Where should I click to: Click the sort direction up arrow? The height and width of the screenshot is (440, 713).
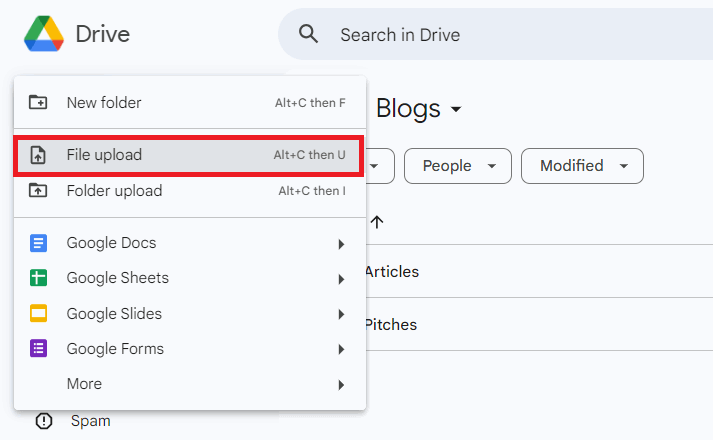click(x=377, y=222)
